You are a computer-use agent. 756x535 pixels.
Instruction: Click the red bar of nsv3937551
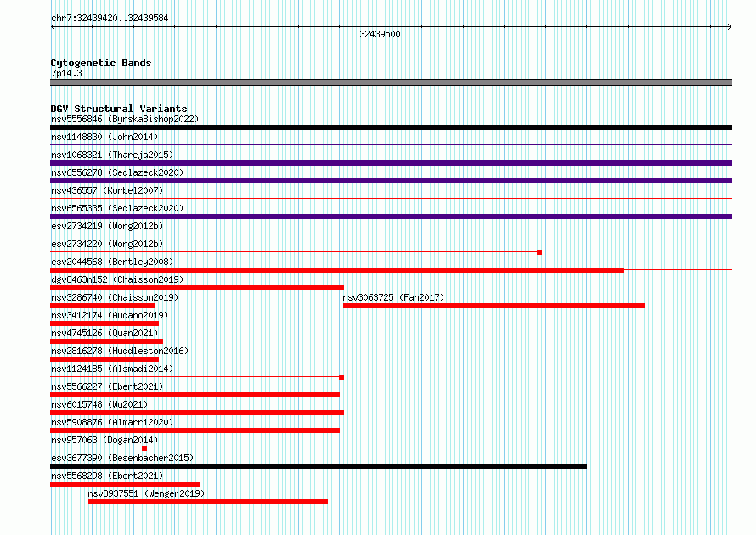[208, 502]
